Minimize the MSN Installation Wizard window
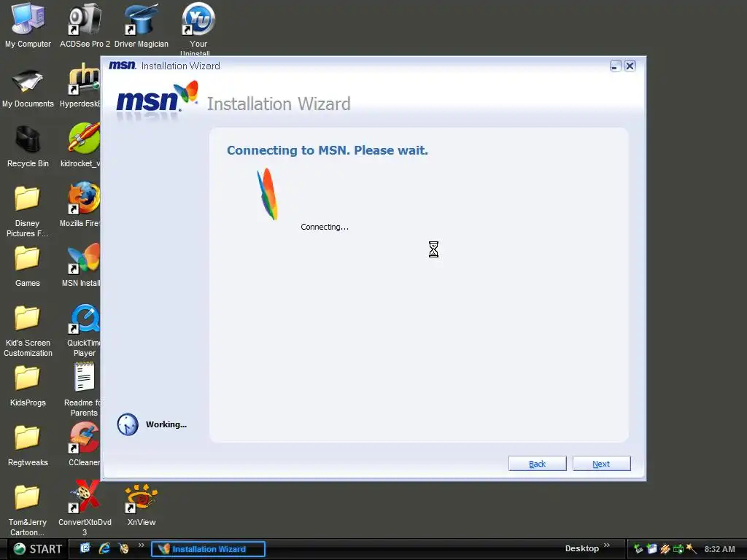Screen dimensions: 747x560 pos(616,66)
